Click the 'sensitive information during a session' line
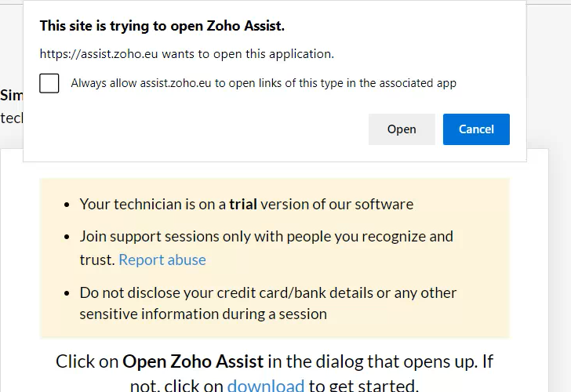571x392 pixels. point(202,314)
